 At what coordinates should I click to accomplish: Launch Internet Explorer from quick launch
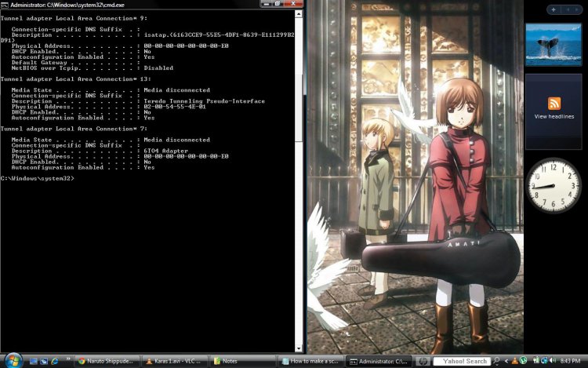coord(55,361)
